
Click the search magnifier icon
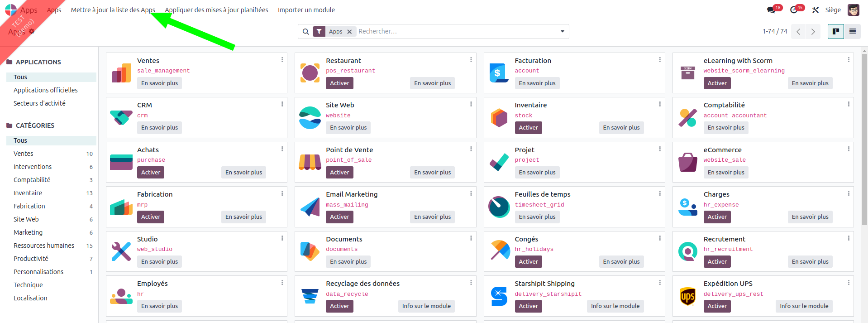[x=306, y=32]
